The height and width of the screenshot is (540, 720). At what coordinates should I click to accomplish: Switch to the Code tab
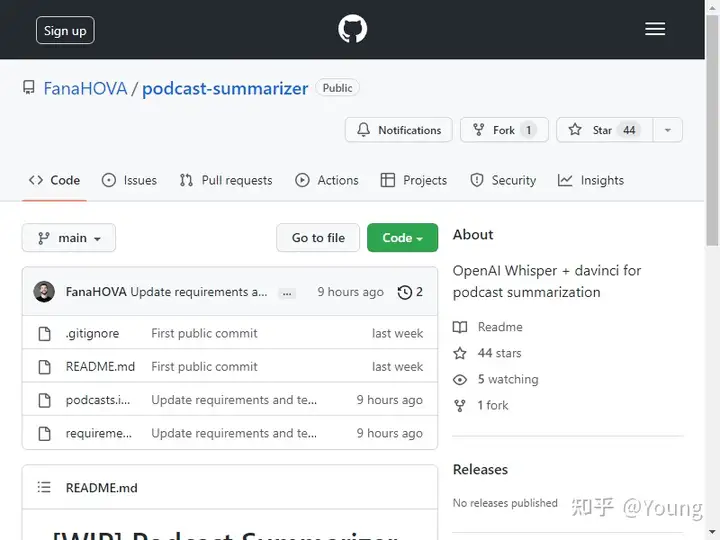point(54,180)
